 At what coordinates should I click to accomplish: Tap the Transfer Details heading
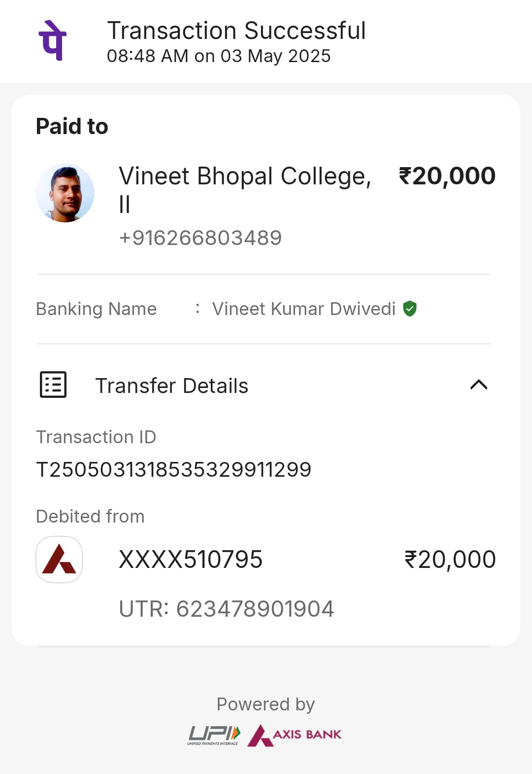pos(172,386)
